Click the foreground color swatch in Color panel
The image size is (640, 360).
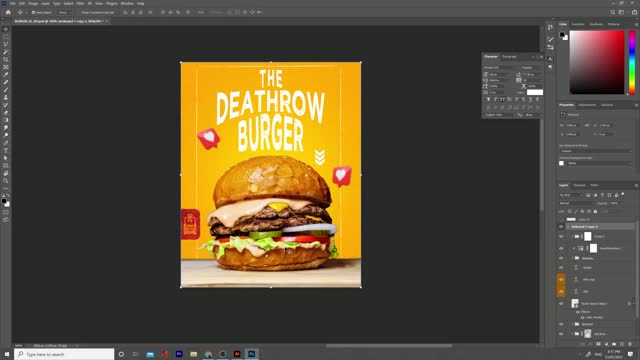pos(562,35)
